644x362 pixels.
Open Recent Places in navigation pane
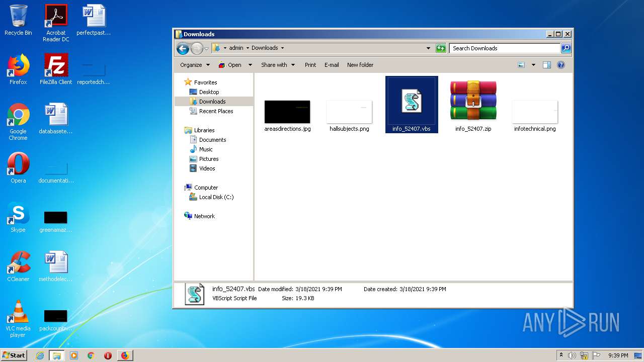(x=216, y=111)
